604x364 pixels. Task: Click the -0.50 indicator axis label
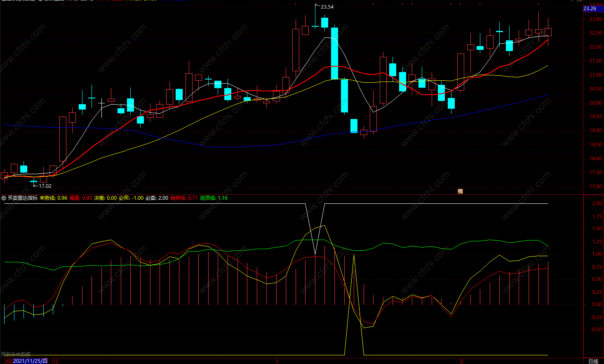click(596, 329)
